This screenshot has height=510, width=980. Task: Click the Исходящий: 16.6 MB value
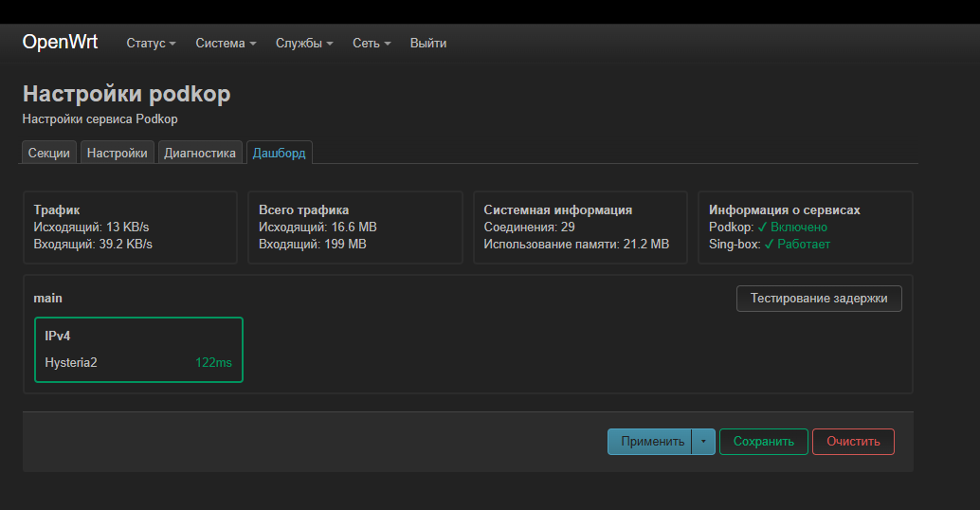(x=318, y=227)
